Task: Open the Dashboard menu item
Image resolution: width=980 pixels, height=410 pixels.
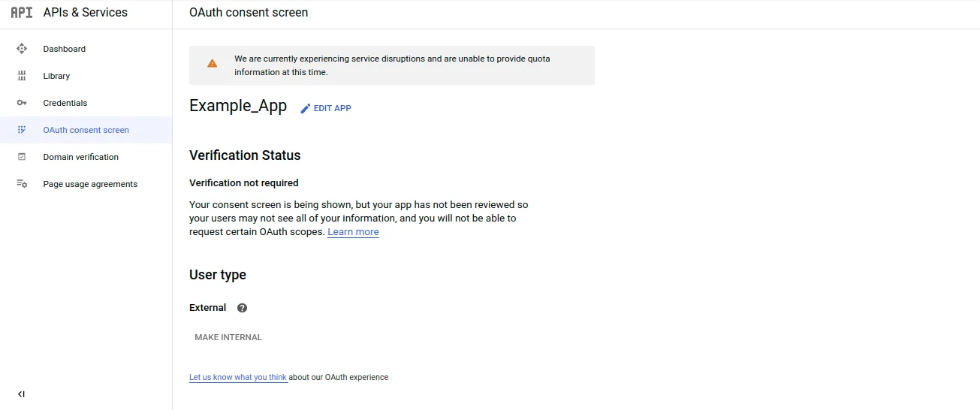Action: click(x=86, y=49)
